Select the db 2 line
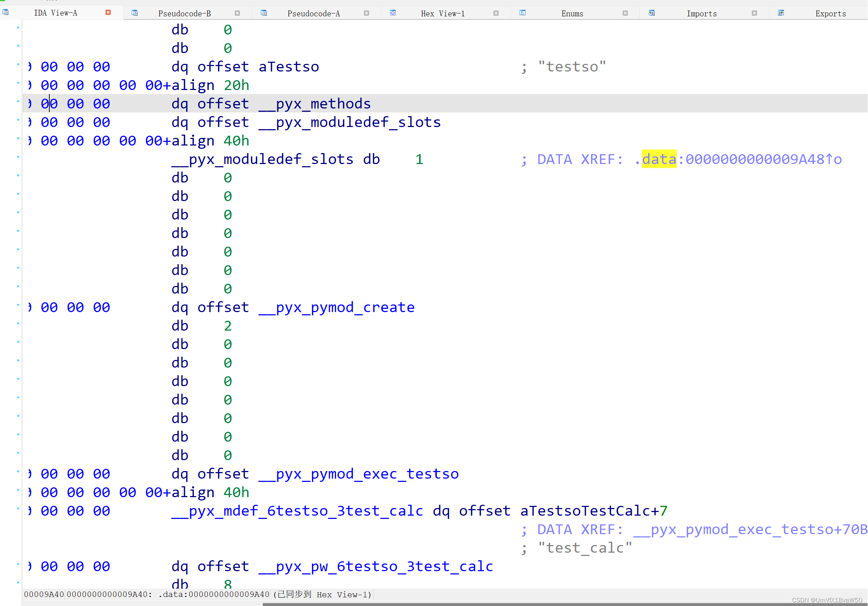This screenshot has width=868, height=606. tap(201, 325)
